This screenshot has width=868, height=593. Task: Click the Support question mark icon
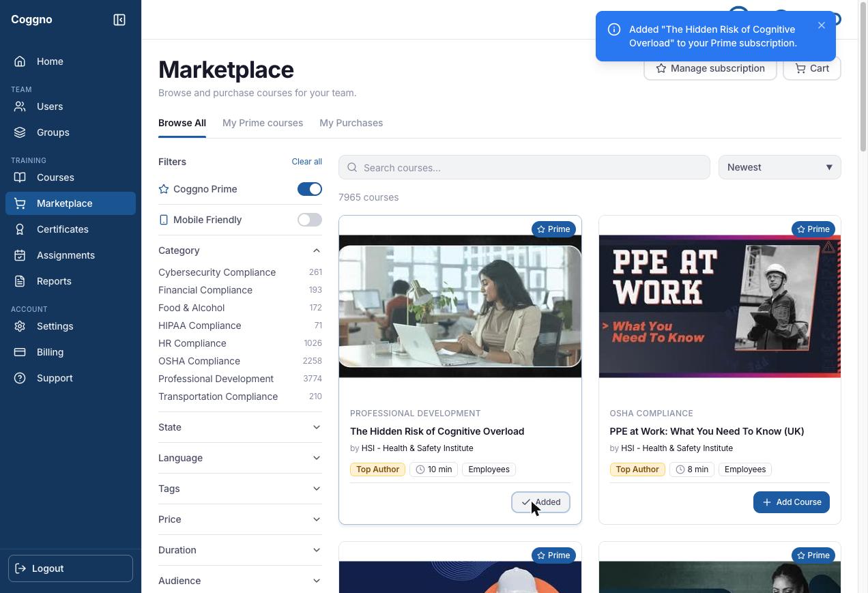tap(20, 378)
